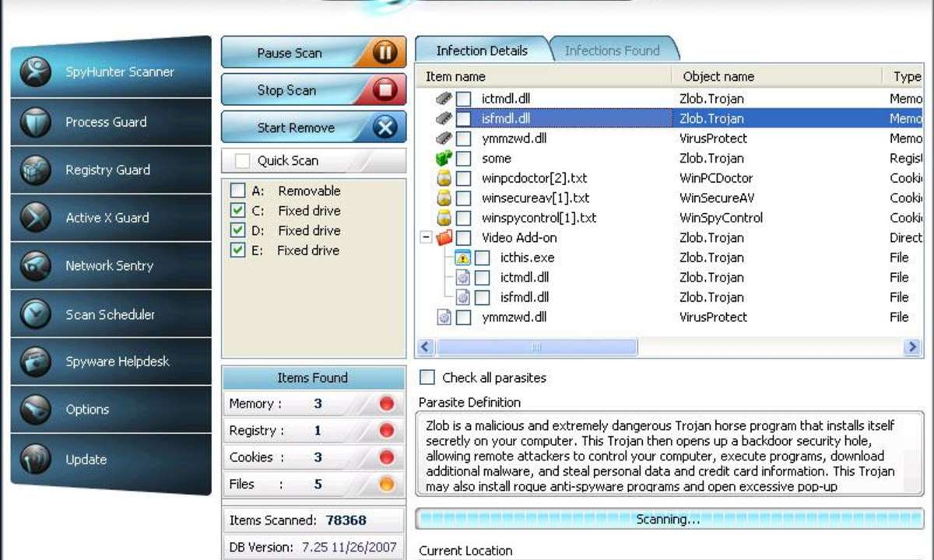Click the Pause Scan button
Viewport: 934px width, 560px height.
(314, 53)
